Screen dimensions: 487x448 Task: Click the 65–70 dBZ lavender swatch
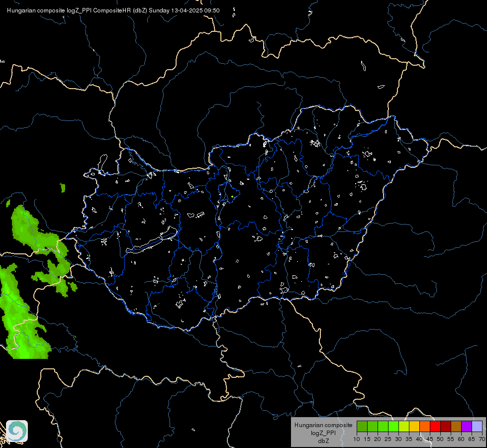point(477,426)
